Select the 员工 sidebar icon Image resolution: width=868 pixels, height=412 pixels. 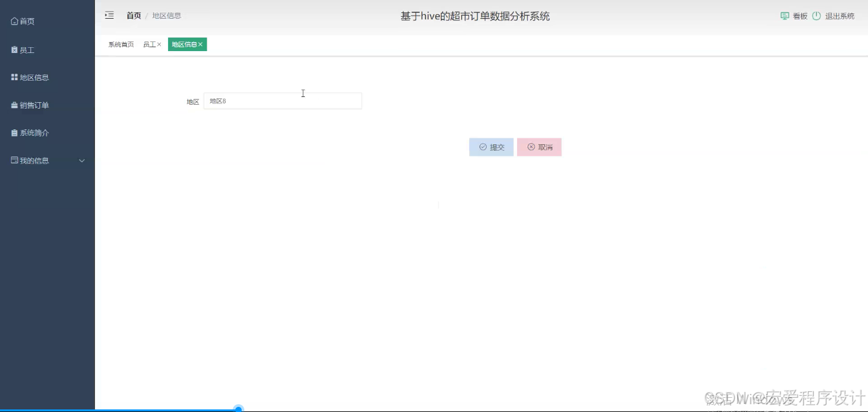pyautogui.click(x=14, y=49)
